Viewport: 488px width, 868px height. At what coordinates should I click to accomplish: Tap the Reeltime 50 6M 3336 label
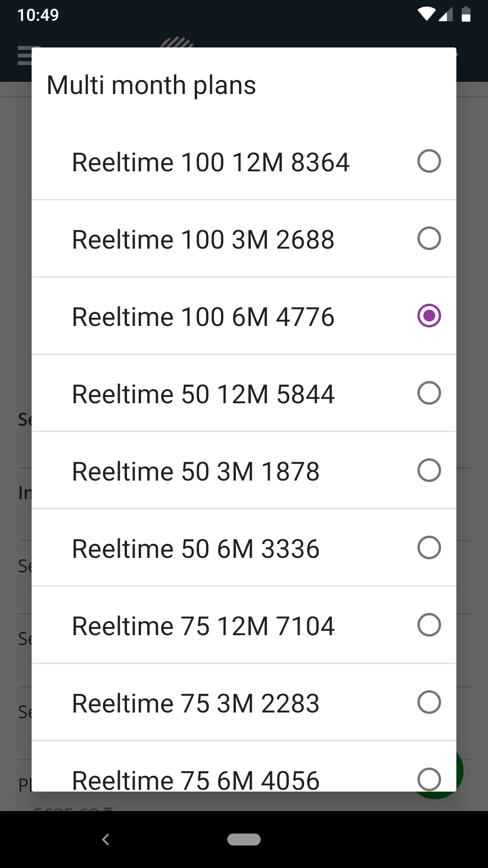[196, 549]
